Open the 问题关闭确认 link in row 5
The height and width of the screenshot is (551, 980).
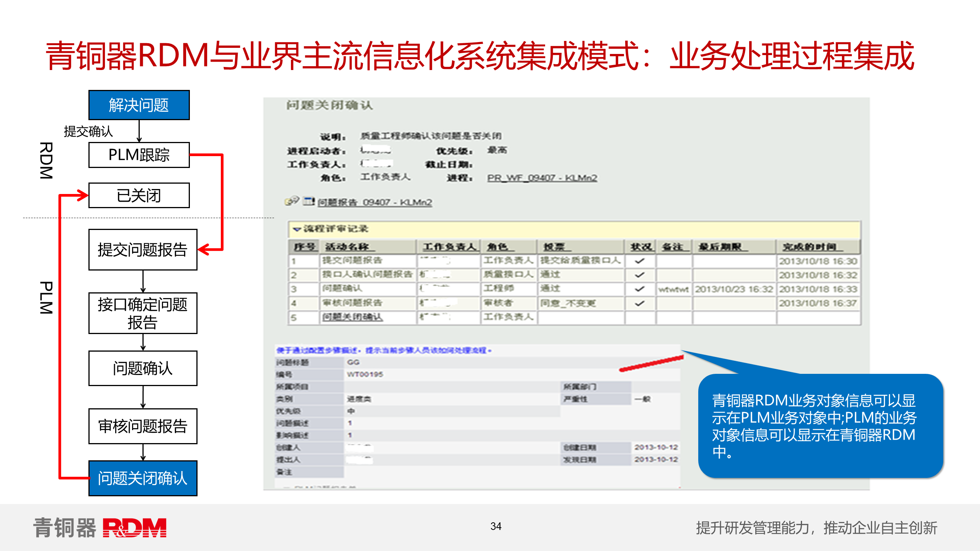[x=352, y=317]
